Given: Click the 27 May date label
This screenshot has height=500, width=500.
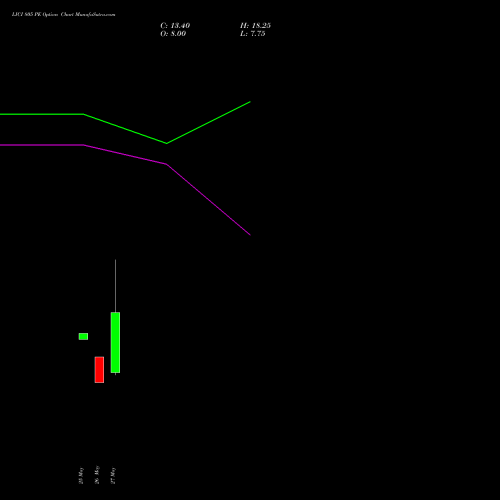Looking at the screenshot, I should [113, 475].
